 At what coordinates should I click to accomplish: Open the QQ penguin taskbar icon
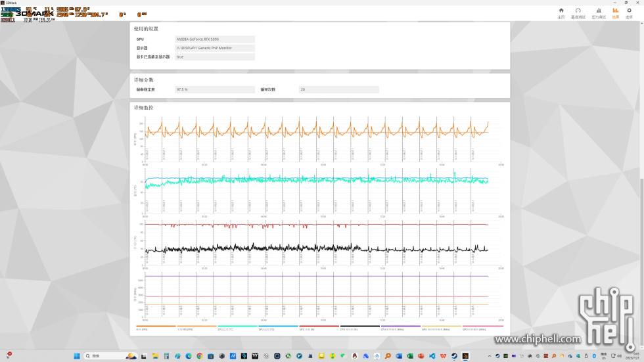click(x=354, y=356)
